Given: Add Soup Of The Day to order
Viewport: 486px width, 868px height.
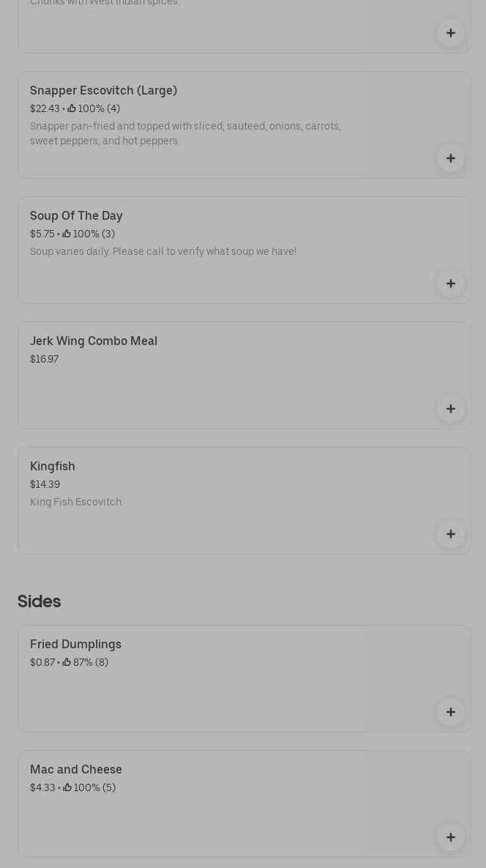Looking at the screenshot, I should pos(450,283).
